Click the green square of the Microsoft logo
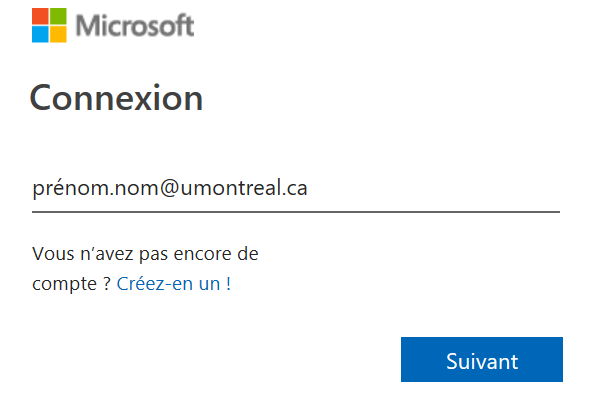Viewport: 592px width, 394px height. click(58, 16)
